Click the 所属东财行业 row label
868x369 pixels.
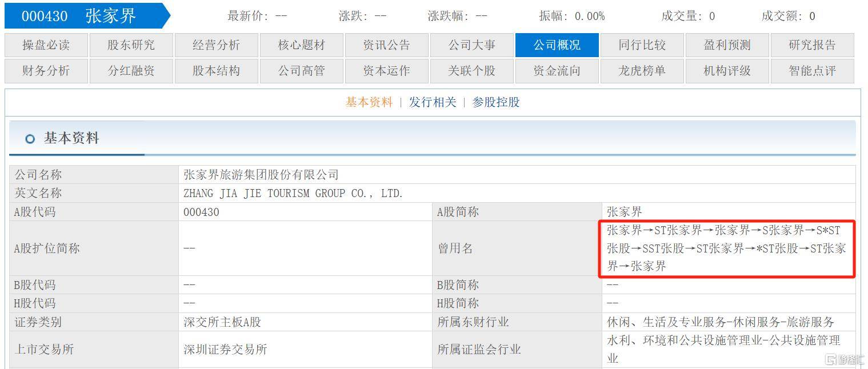(473, 322)
